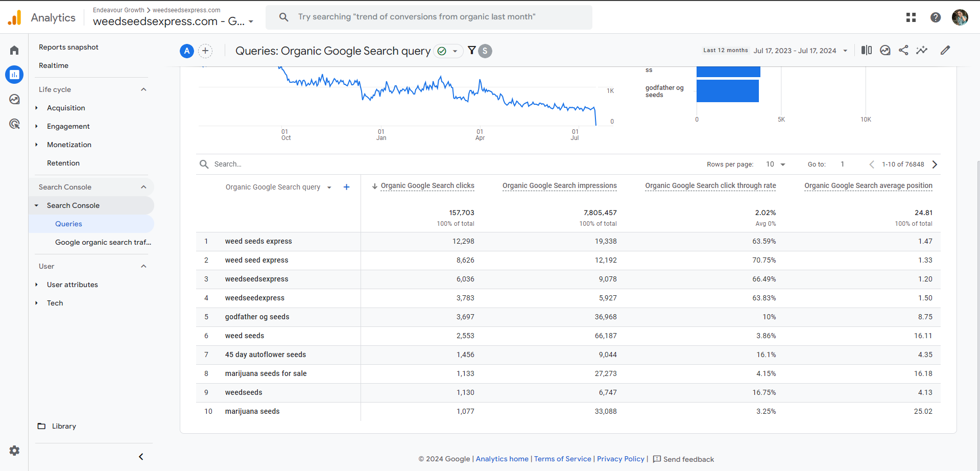980x471 pixels.
Task: Select the Home icon in the left rail
Action: coord(14,50)
